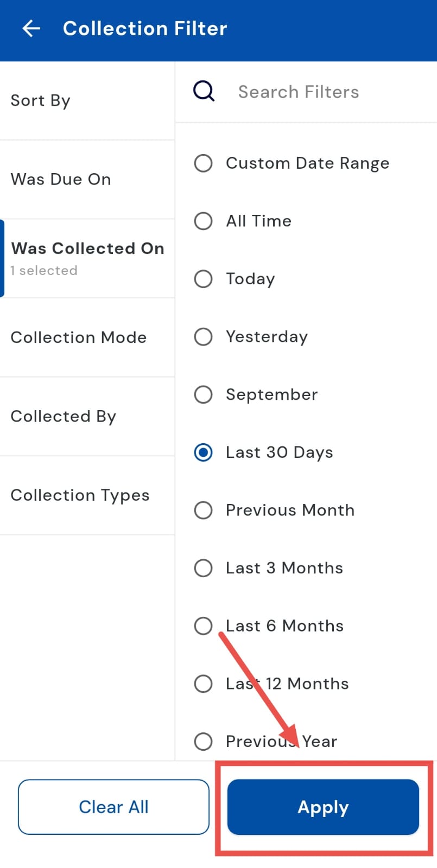Choose Previous Month radio option
This screenshot has width=437, height=868.
click(x=204, y=510)
